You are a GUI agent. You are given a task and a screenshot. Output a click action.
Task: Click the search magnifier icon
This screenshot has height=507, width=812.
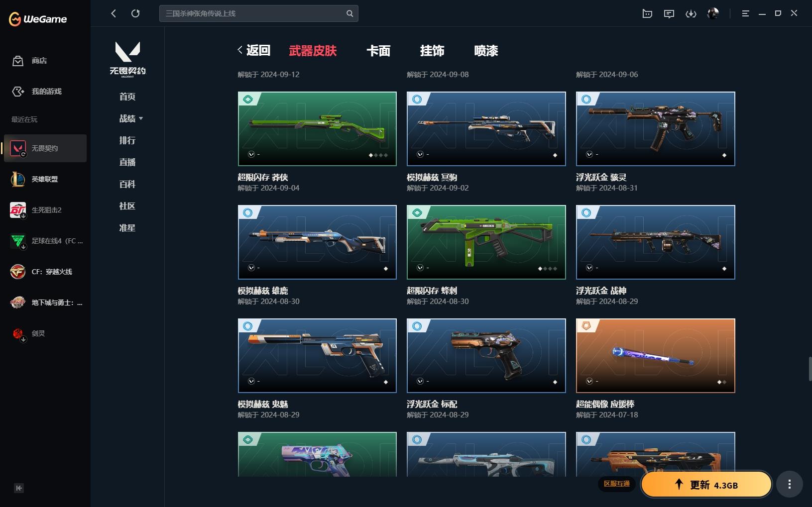point(349,13)
